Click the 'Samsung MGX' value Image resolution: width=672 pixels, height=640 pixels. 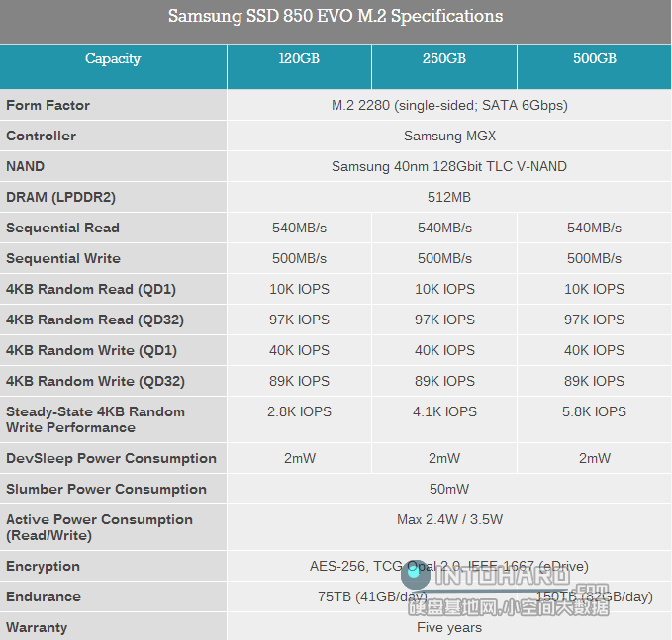click(x=449, y=136)
